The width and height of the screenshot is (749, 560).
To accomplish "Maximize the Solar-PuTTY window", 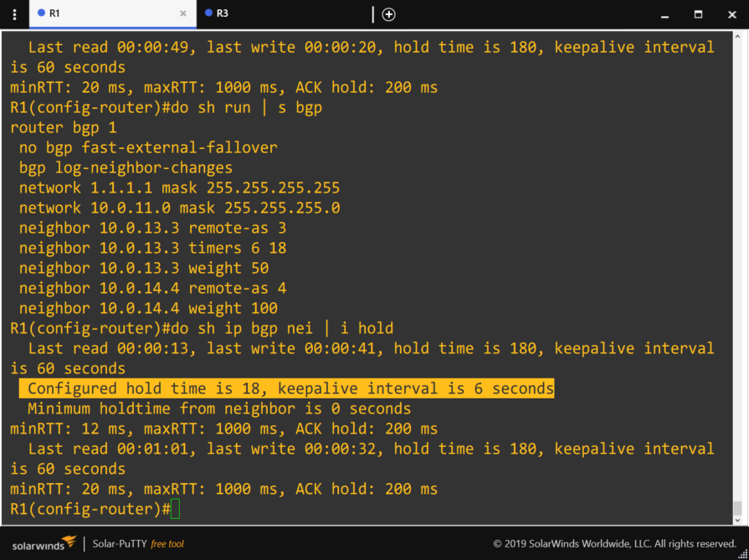I will tap(698, 14).
